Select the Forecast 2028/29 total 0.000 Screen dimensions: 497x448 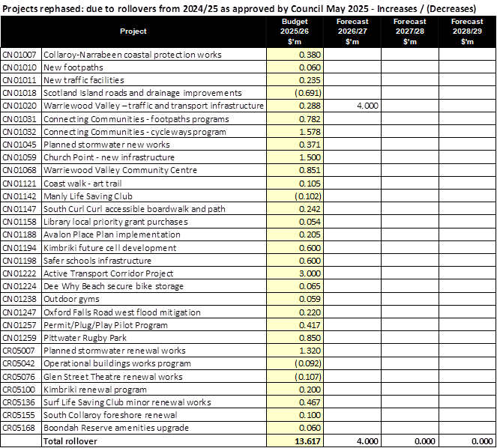coord(483,441)
